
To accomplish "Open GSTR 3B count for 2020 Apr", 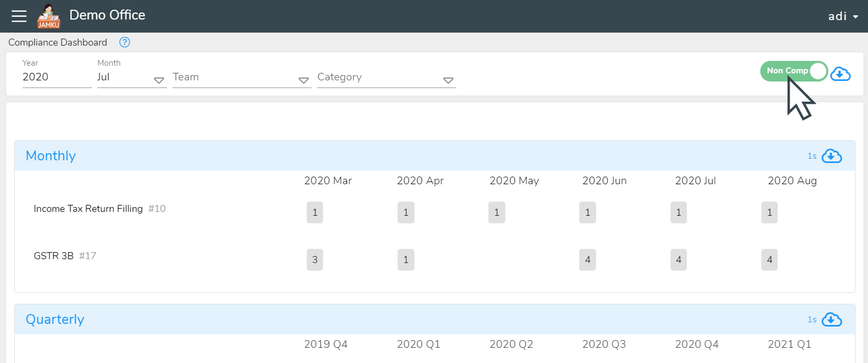I will pyautogui.click(x=406, y=260).
